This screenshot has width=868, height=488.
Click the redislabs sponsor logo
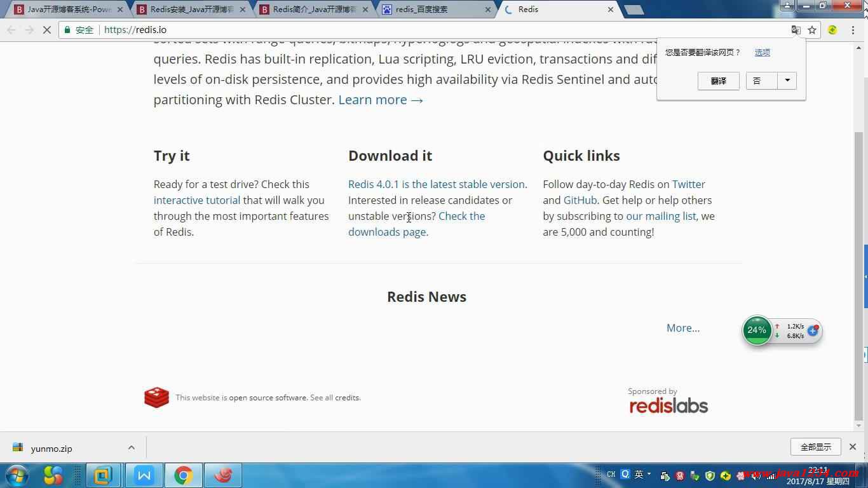click(668, 405)
